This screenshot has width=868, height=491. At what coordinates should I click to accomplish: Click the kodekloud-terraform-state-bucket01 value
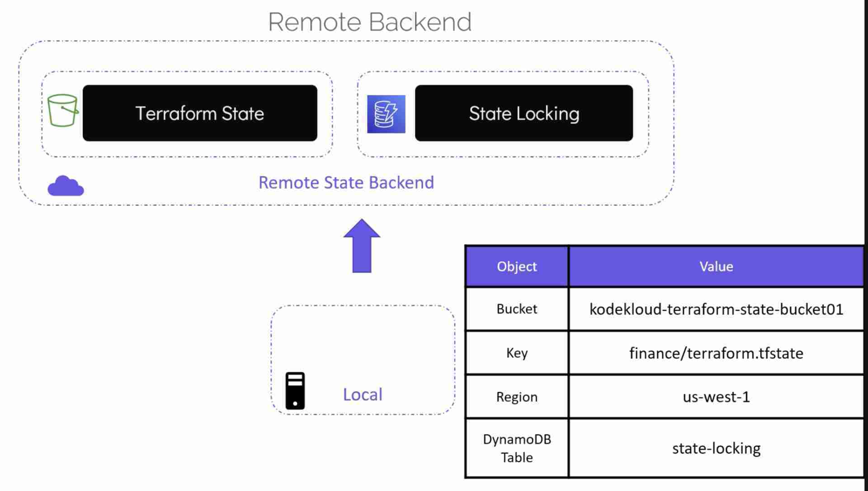tap(715, 309)
